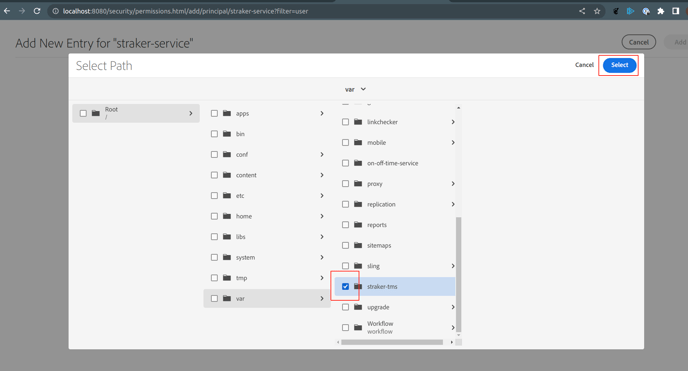Screen dimensions: 688x371
Task: Click the mobile folder icon
Action: (x=358, y=143)
